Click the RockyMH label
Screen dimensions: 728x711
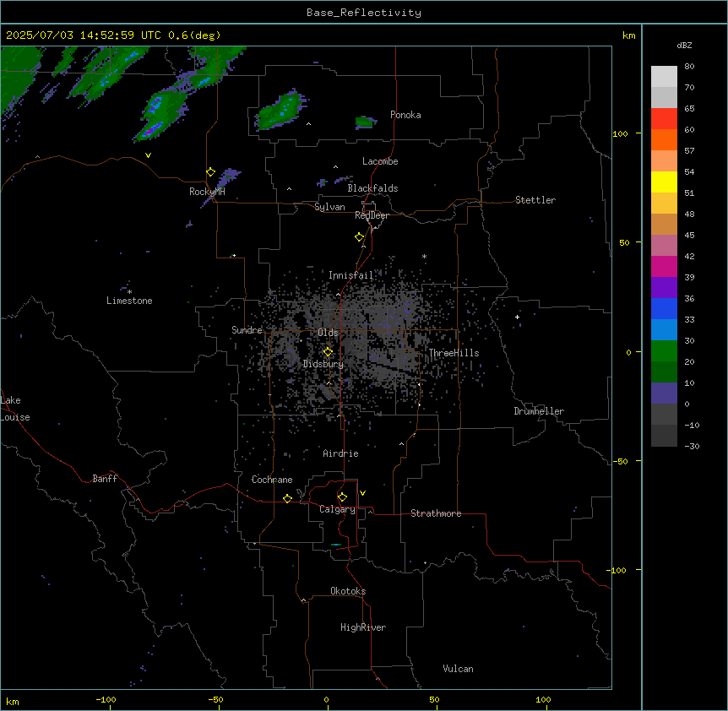tap(207, 192)
